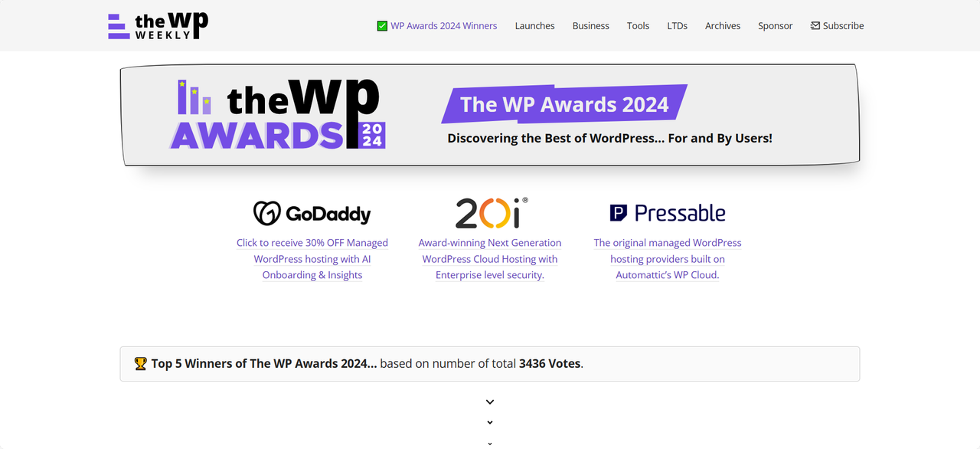
Task: Go to the Launches menu item
Action: (534, 25)
